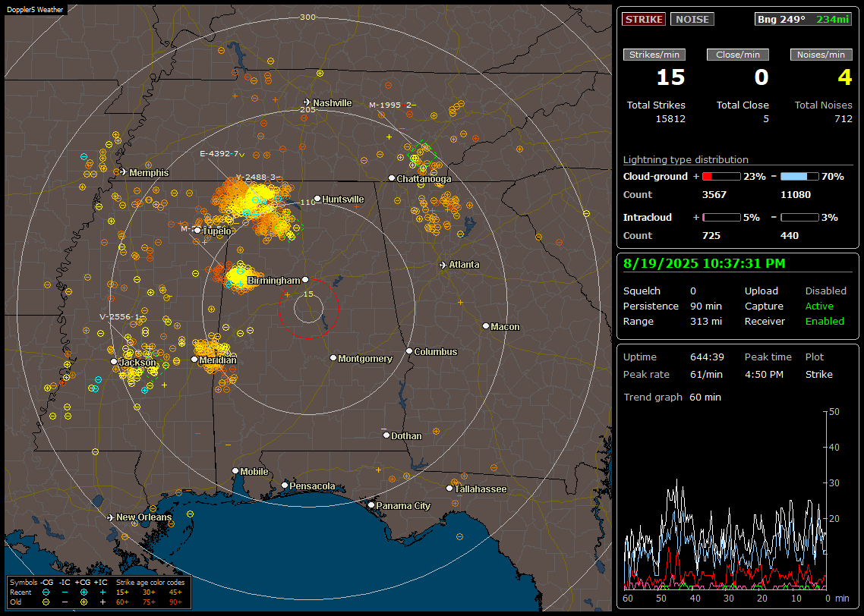Select the Birmingham city marker dot
The image size is (864, 616).
[x=305, y=280]
